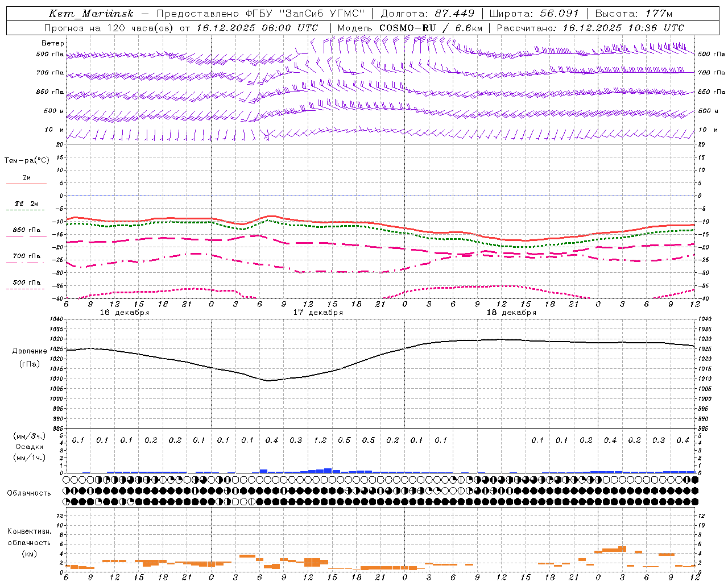
Task: Click the station name Kem_Mariinsk in header
Action: tap(91, 14)
